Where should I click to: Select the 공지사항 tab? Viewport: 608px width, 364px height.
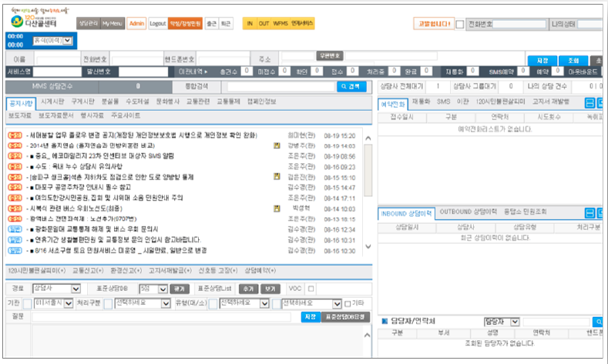click(20, 102)
